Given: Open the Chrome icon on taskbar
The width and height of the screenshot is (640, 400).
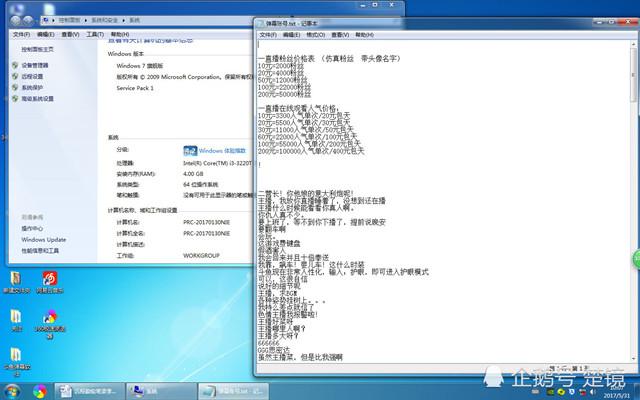Looking at the screenshot, I should pyautogui.click(x=41, y=391).
